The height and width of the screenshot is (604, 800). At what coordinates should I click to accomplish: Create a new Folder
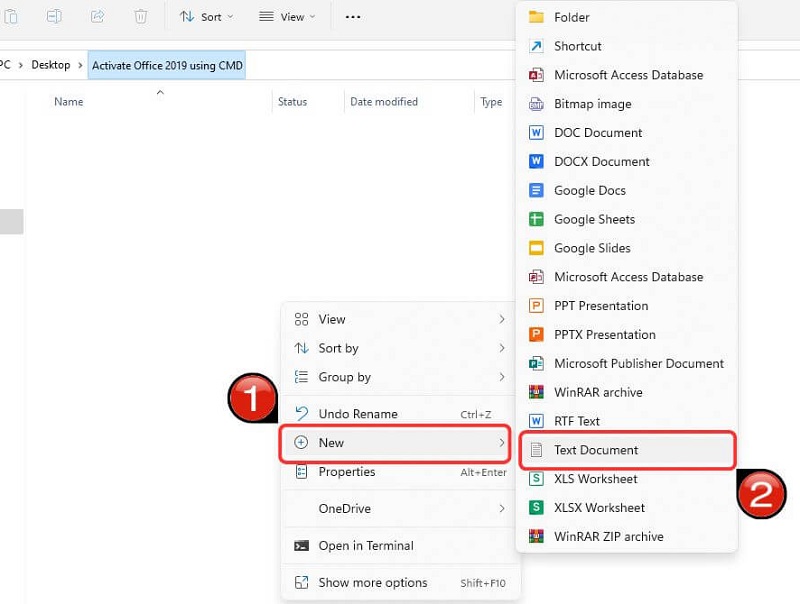pos(627,17)
